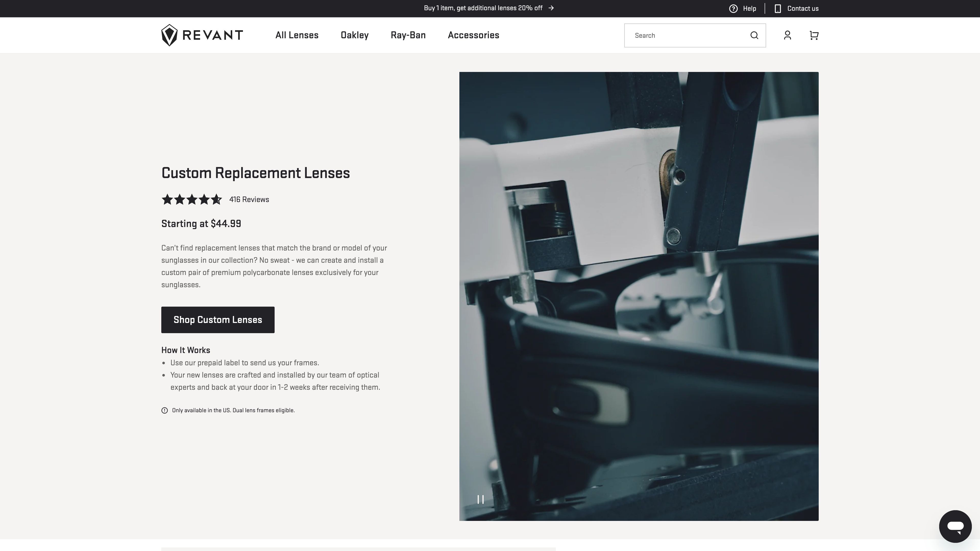Open the Accessories navigation menu
980x551 pixels.
tap(474, 35)
